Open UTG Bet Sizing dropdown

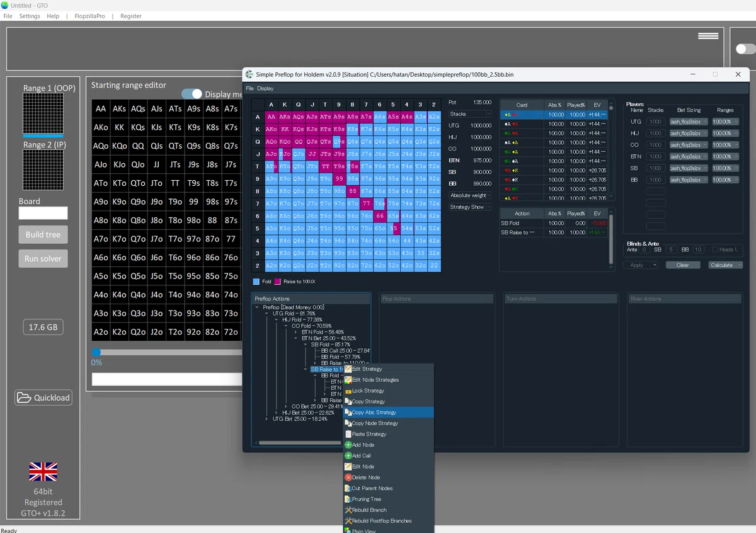pos(689,122)
